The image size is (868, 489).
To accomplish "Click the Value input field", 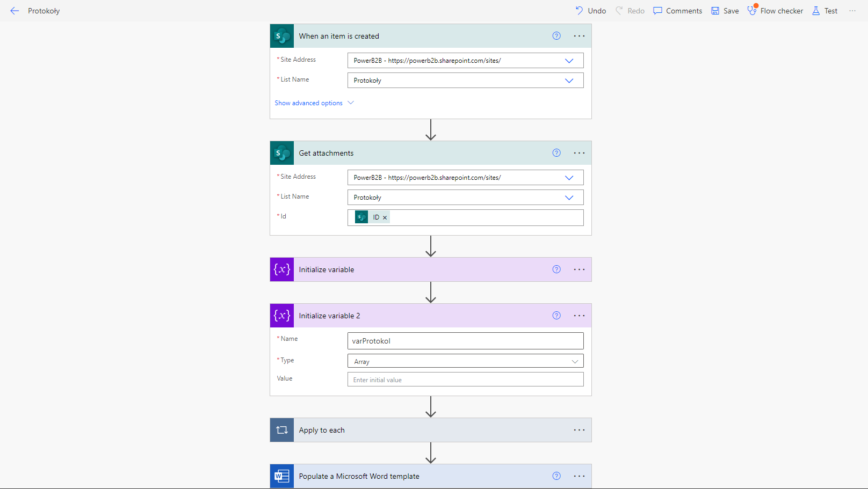I will (465, 379).
